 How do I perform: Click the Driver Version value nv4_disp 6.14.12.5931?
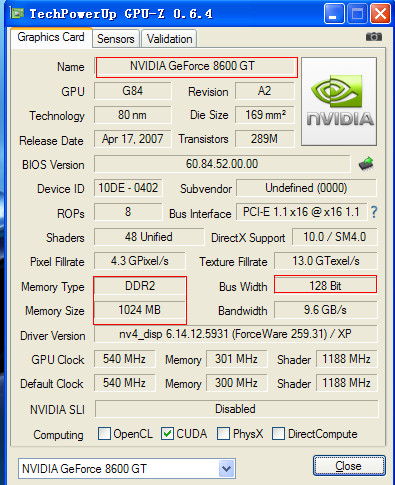click(236, 334)
